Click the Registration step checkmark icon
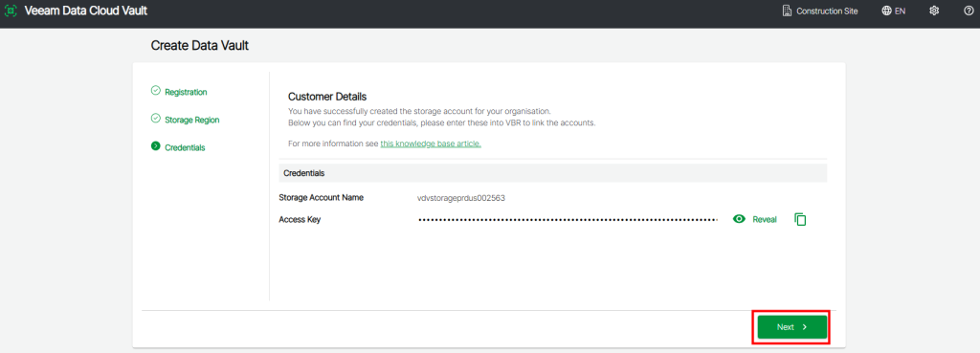Viewport: 980px width, 353px height. click(x=156, y=91)
